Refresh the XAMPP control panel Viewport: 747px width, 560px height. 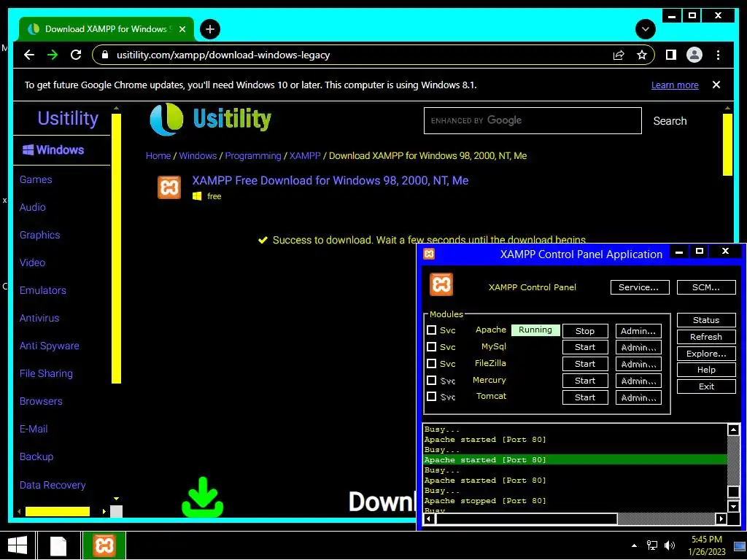[706, 337]
